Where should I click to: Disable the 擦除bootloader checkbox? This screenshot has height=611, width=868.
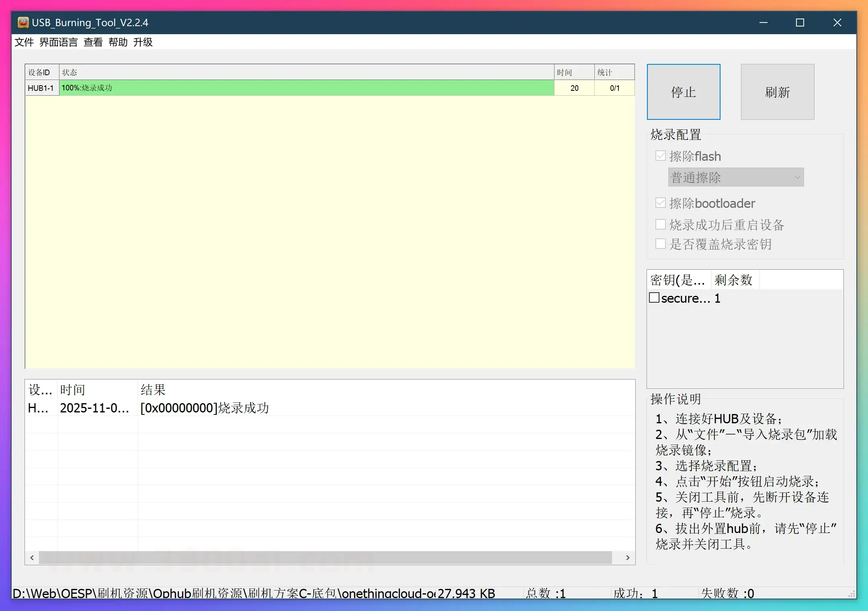pos(660,203)
